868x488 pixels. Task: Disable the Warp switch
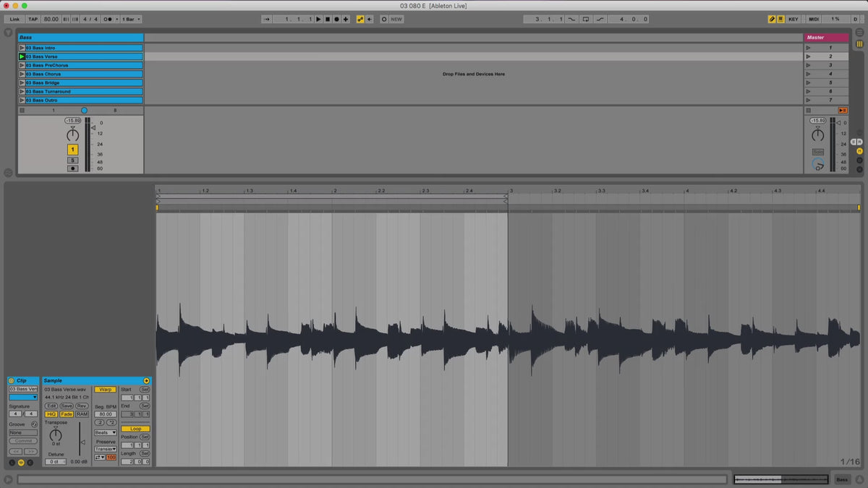105,390
